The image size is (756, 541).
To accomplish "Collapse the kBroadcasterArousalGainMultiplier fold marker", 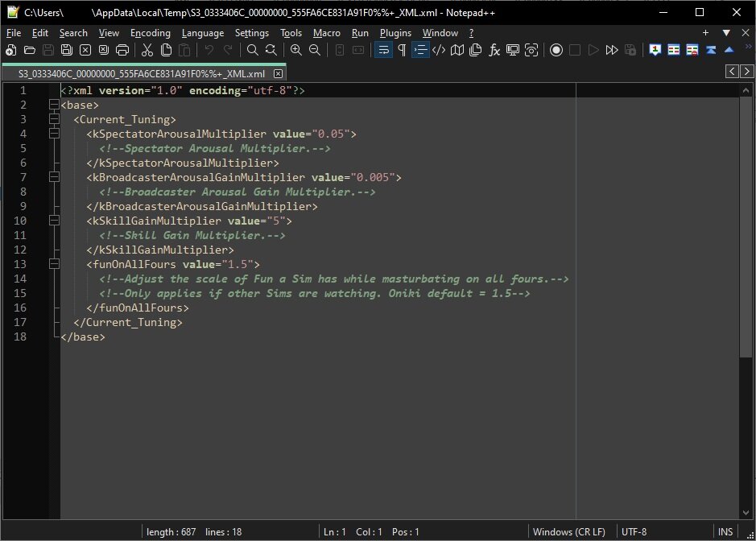I will click(54, 177).
